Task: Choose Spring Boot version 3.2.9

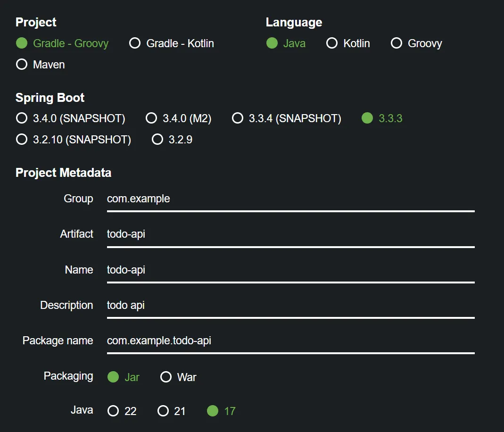Action: [157, 140]
